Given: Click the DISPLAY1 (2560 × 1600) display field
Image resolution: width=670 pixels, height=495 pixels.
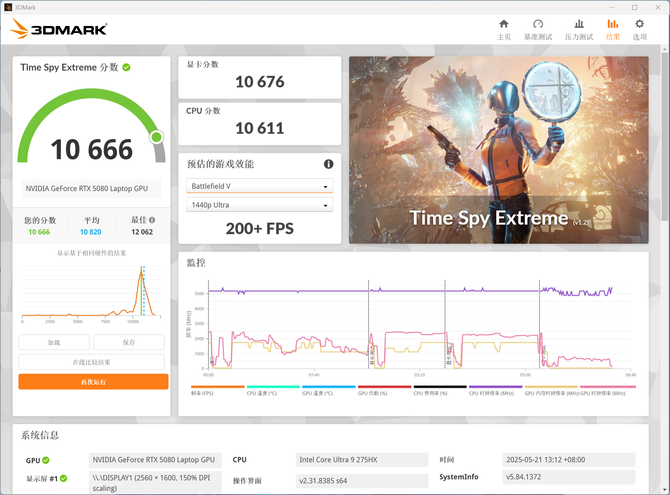Looking at the screenshot, I should pyautogui.click(x=155, y=483).
